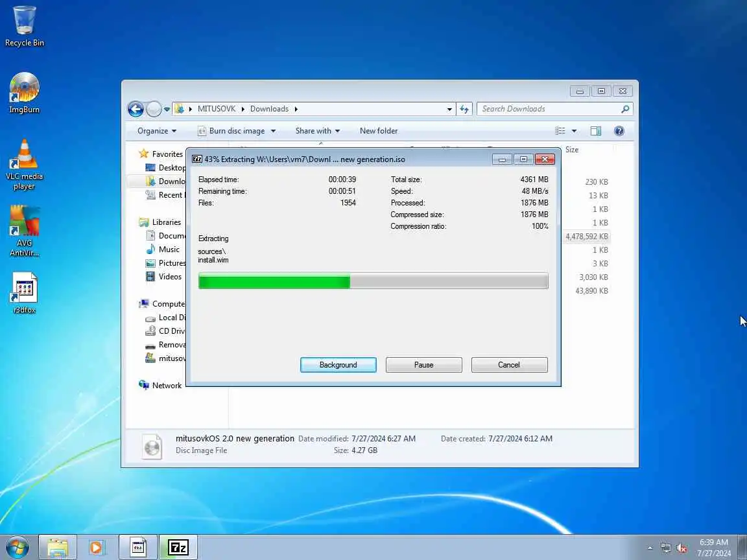Switch to the 7-Zip taskbar button

tap(178, 547)
